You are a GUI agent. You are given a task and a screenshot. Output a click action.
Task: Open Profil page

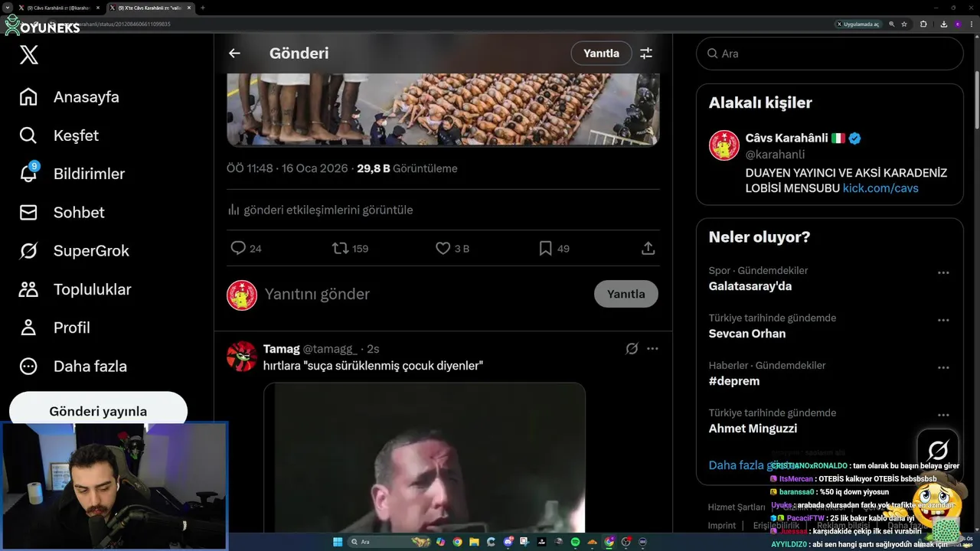point(54,328)
